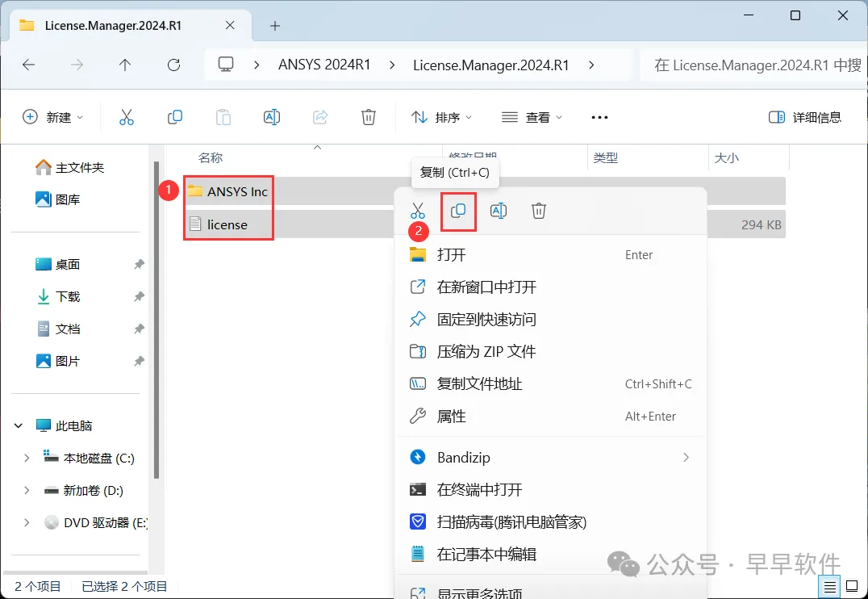868x599 pixels.
Task: Select the license file
Action: click(x=227, y=224)
